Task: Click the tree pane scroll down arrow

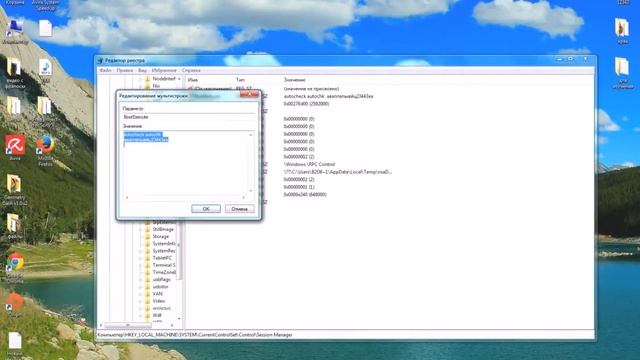Action: pyautogui.click(x=179, y=319)
